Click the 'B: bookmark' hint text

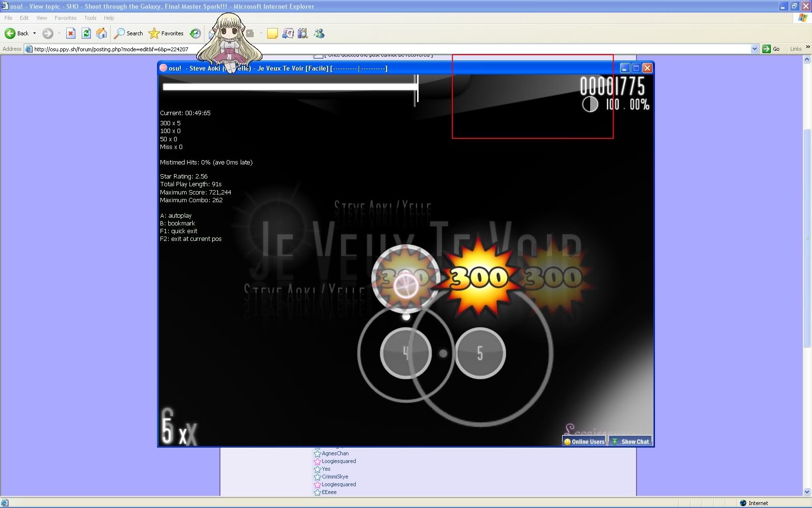(x=177, y=223)
